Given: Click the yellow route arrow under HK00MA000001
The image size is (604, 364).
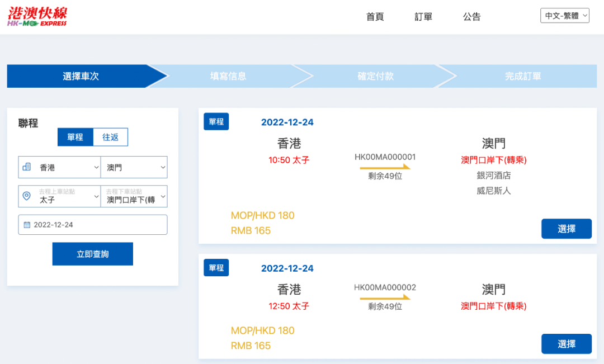Looking at the screenshot, I should pyautogui.click(x=385, y=167).
